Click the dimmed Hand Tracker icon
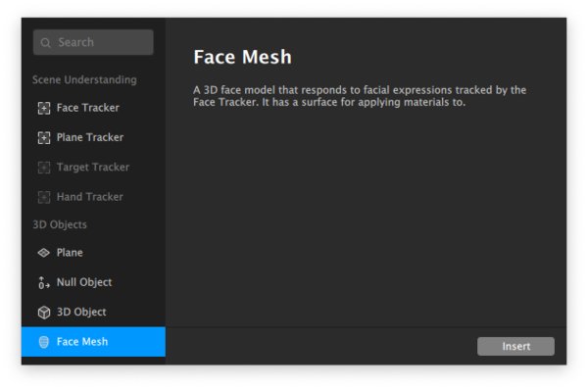588x390 pixels. 44,197
